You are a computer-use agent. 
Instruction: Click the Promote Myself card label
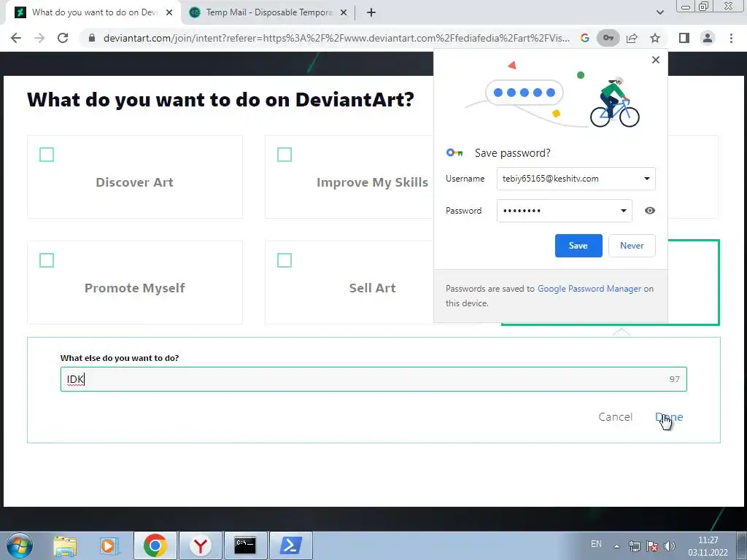[x=135, y=288]
